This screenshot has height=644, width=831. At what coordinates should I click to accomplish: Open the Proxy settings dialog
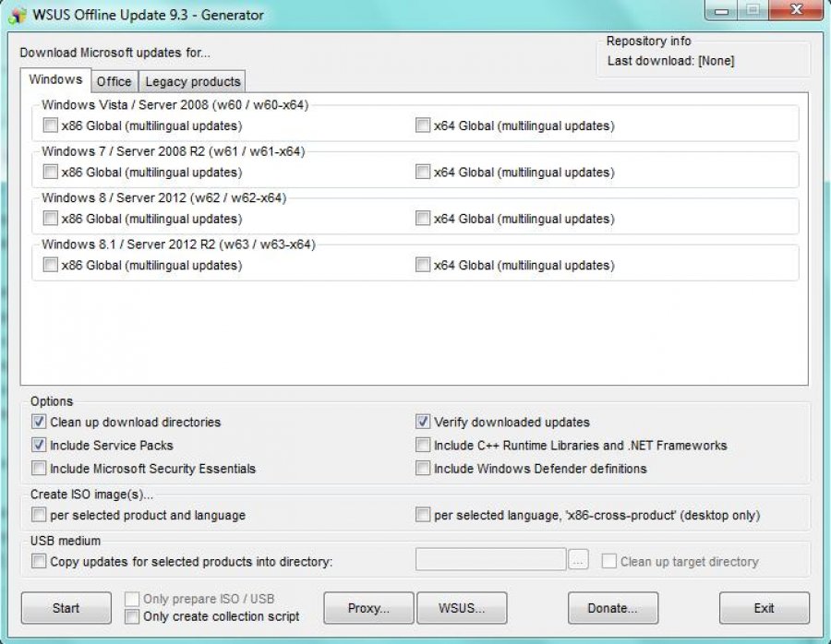[367, 608]
